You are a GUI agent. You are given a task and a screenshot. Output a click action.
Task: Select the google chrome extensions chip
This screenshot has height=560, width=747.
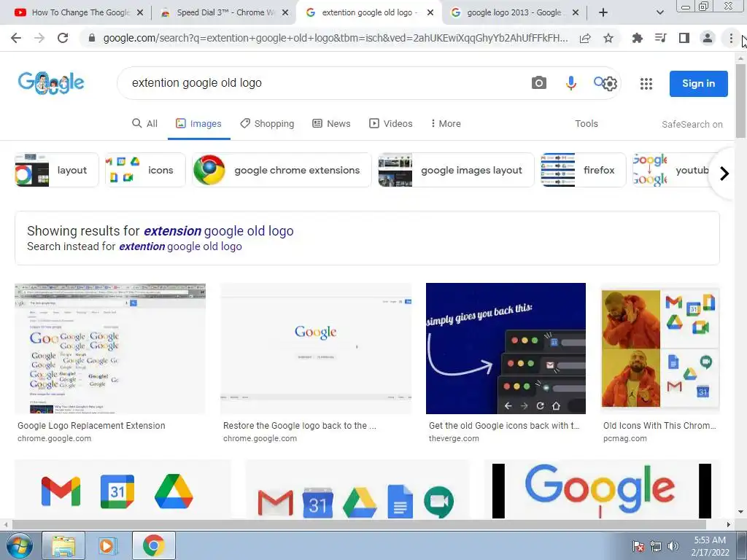coord(282,170)
